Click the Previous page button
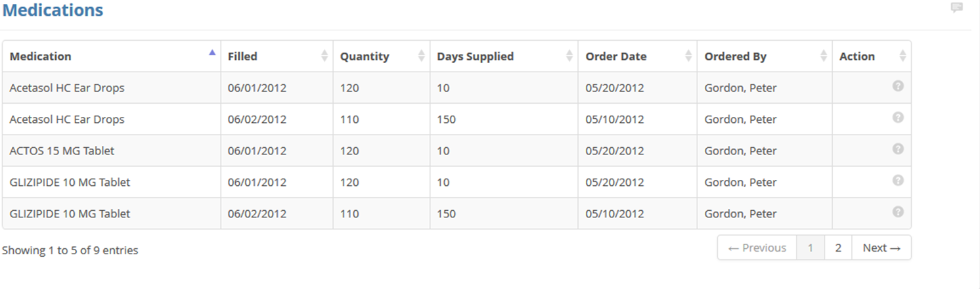This screenshot has width=980, height=289. click(x=757, y=248)
